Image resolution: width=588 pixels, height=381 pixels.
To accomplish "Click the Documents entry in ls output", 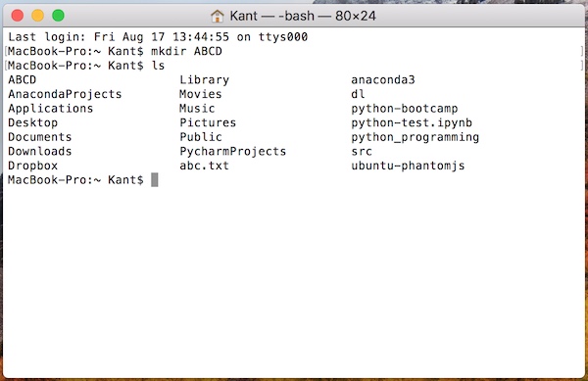I will point(40,137).
